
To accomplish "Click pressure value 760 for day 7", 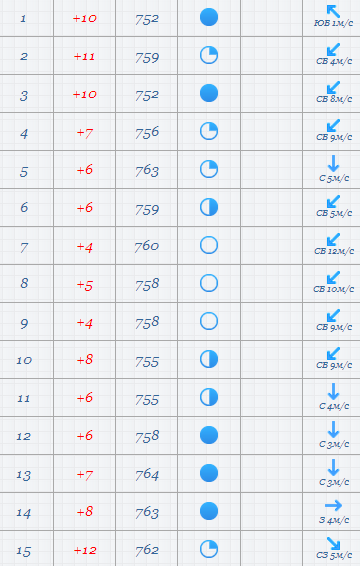I will [x=147, y=246].
